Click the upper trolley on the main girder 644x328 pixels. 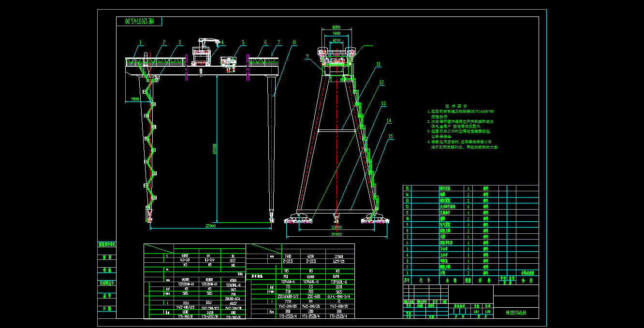click(x=202, y=52)
